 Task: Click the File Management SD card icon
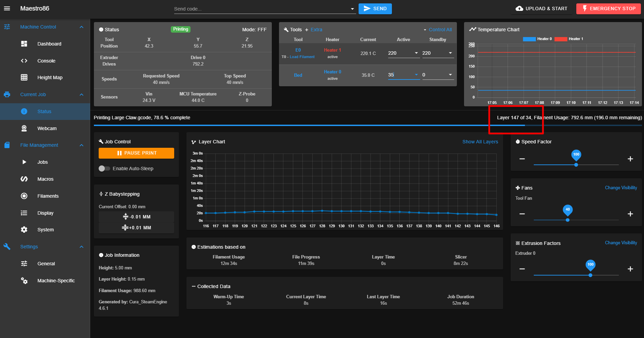pos(7,145)
